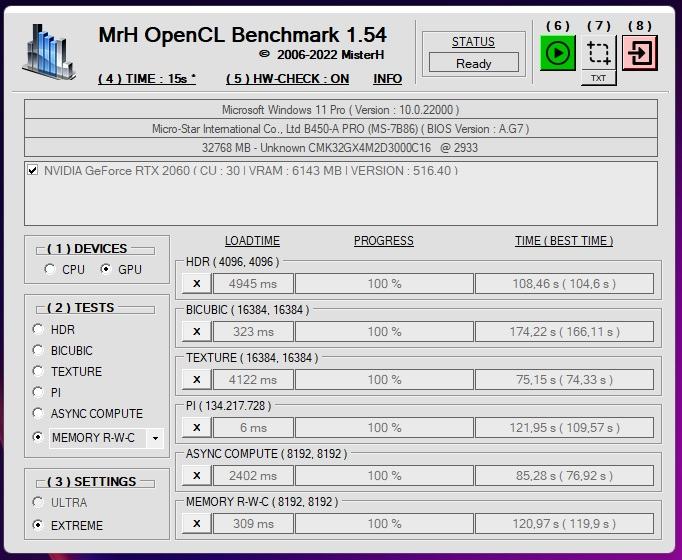Viewport: 682px width, 560px height.
Task: Open the INFO link
Action: pyautogui.click(x=388, y=79)
